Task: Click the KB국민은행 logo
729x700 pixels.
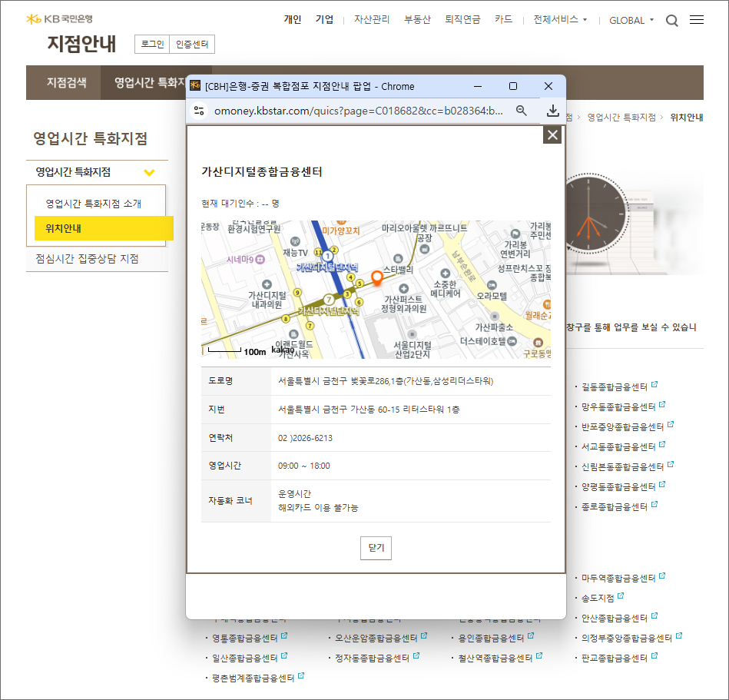Action: coord(59,19)
